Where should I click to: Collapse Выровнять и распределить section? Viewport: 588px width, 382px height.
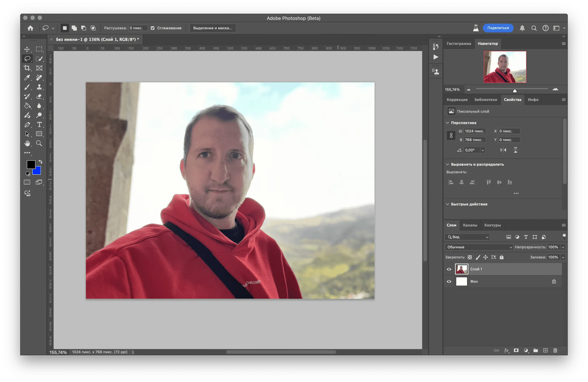pos(447,164)
